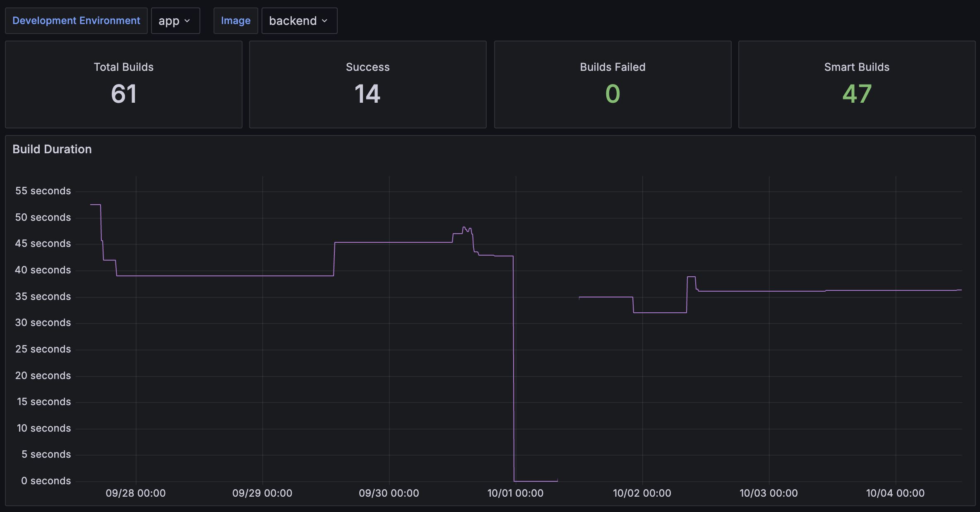Screen dimensions: 980x512
Task: Click the Smart Builds panel title
Action: 857,67
